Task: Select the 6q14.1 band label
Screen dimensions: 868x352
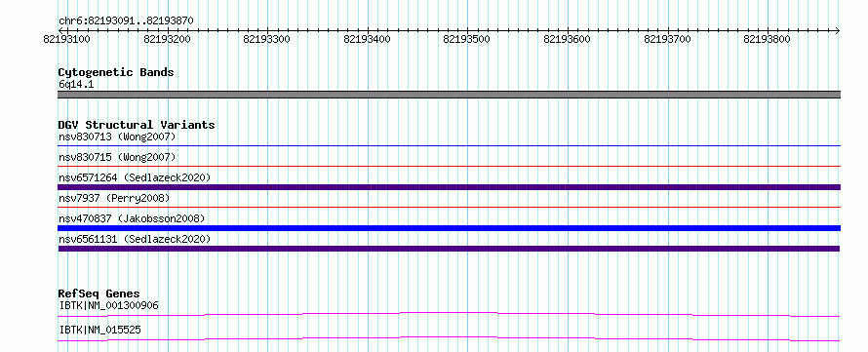Action: (x=76, y=84)
